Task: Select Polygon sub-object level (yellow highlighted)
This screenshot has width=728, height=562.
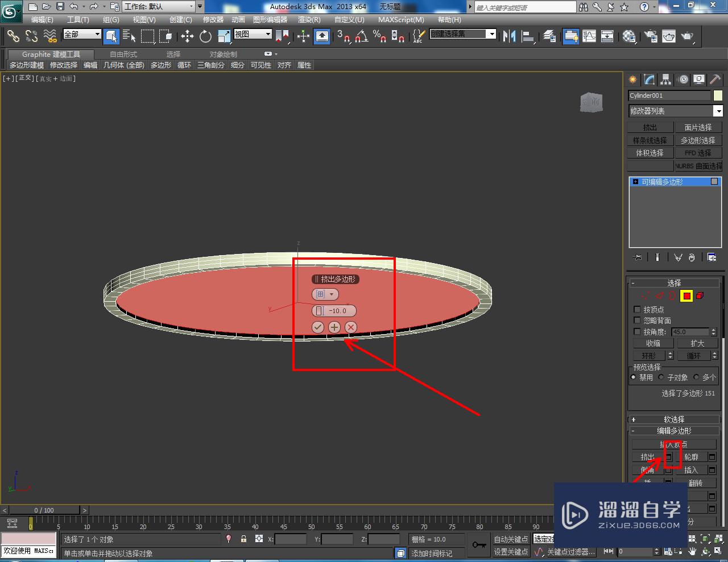Action: (x=686, y=295)
